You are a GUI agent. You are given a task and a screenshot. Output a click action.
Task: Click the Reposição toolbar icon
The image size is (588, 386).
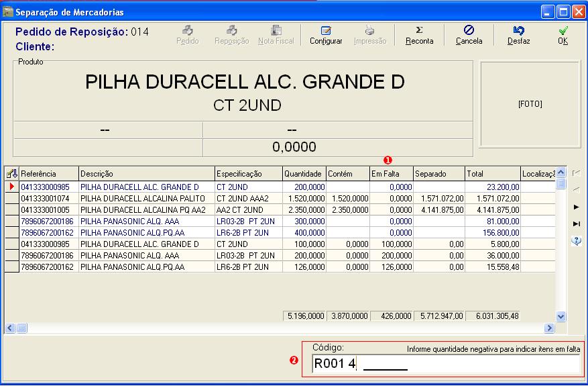(x=232, y=36)
